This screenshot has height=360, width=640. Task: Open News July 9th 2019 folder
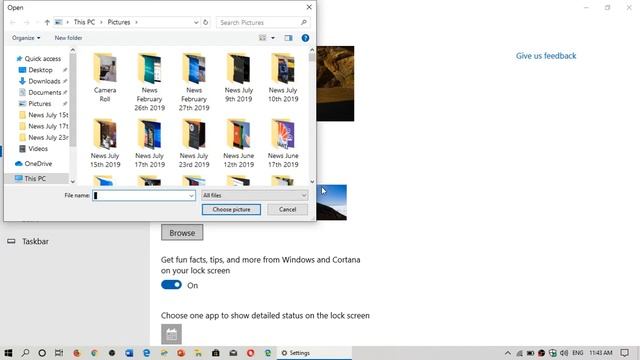click(238, 78)
